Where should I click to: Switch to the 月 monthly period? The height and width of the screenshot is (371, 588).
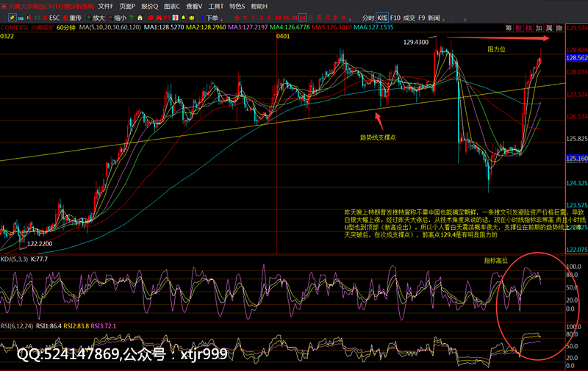point(327,18)
